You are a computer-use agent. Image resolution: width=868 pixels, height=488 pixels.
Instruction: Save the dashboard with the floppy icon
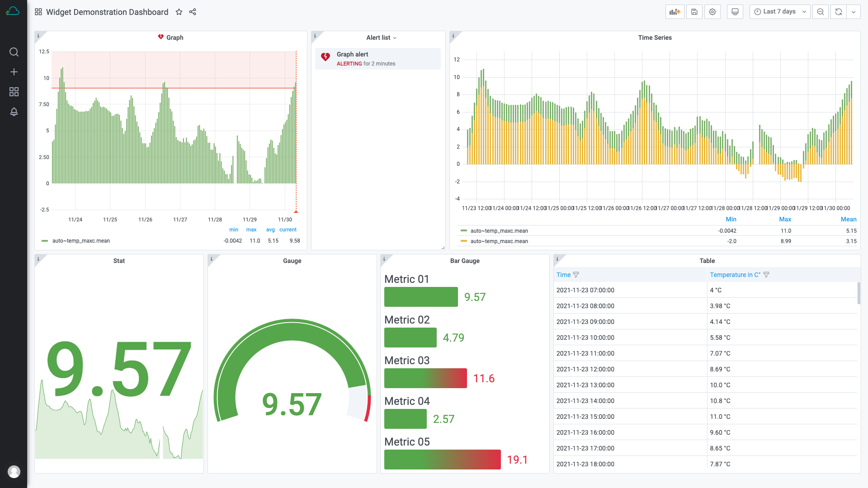[694, 12]
